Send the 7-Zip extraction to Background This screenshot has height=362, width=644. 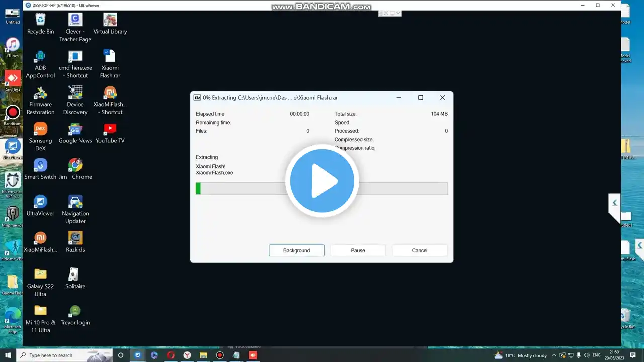pyautogui.click(x=296, y=250)
